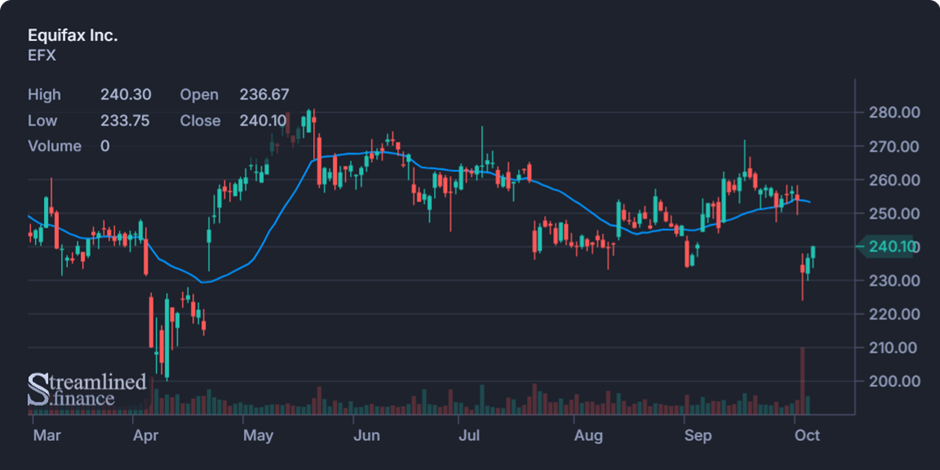This screenshot has width=940, height=470.
Task: Click the Sep date axis label
Action: (698, 435)
